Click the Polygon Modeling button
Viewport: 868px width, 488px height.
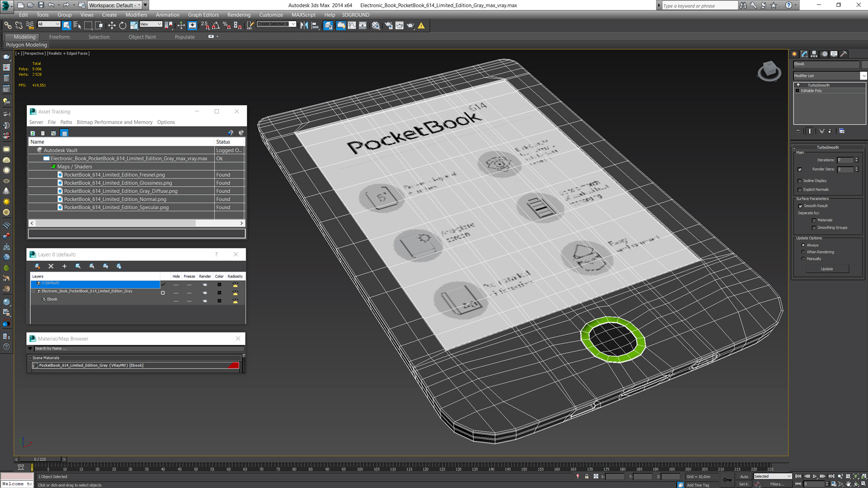26,45
